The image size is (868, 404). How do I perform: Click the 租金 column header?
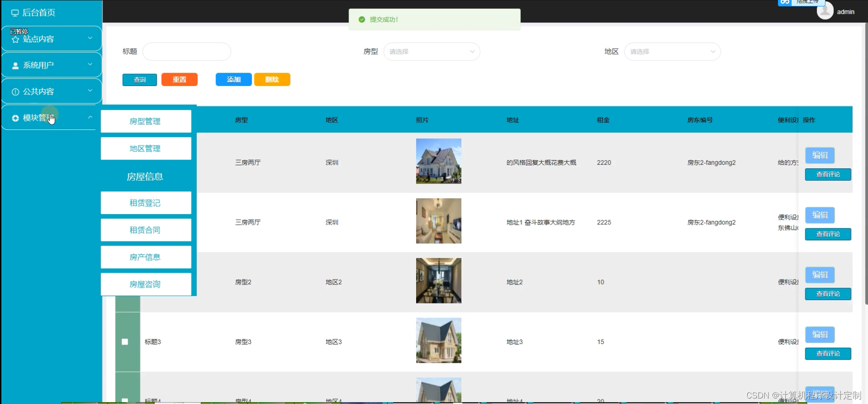pos(603,120)
